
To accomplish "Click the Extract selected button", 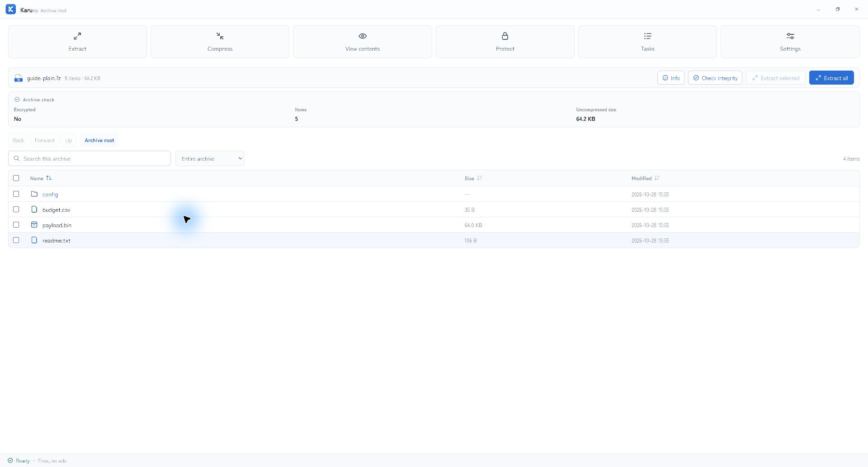I will click(776, 78).
